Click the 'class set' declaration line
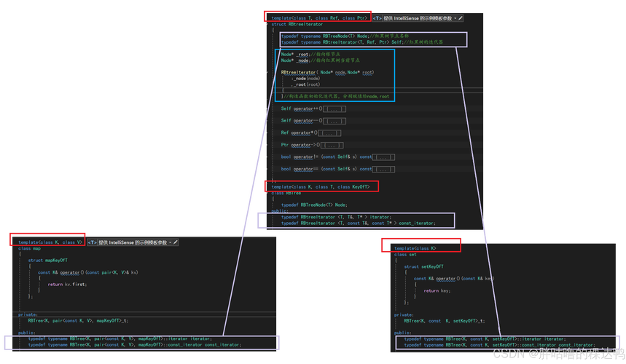 click(x=405, y=254)
